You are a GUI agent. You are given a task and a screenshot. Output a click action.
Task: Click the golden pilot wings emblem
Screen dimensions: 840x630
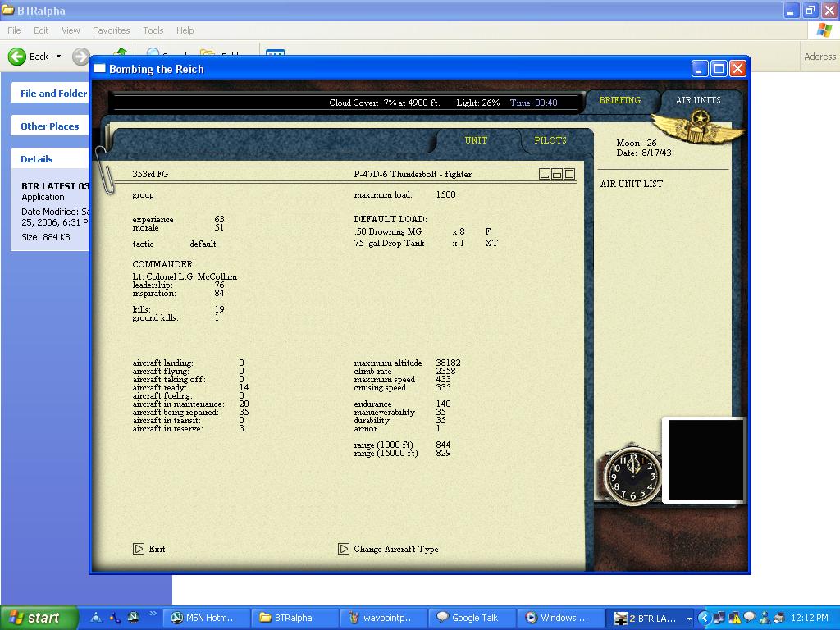pos(698,128)
